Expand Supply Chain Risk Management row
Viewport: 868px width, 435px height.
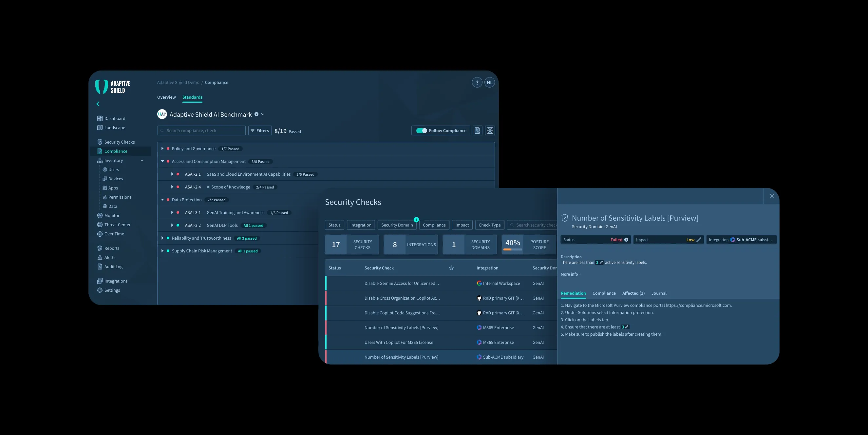tap(162, 251)
